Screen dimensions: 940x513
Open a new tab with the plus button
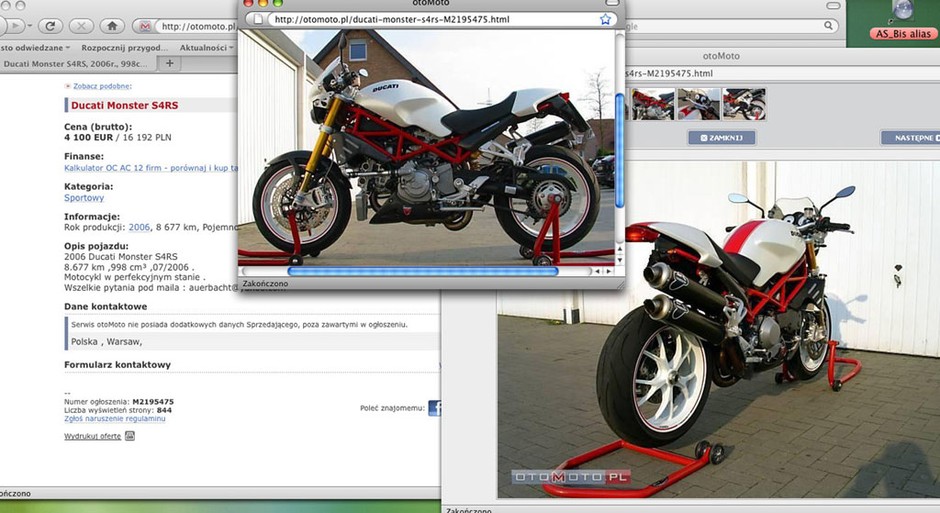(170, 63)
